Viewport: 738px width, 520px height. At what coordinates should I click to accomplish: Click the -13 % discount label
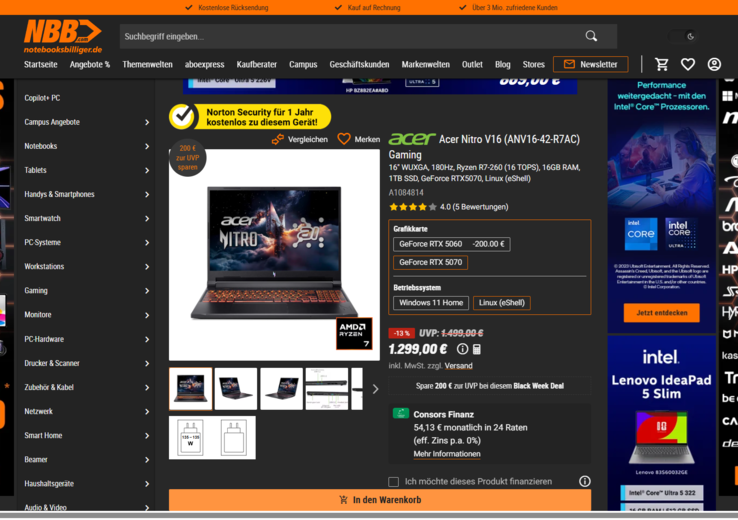[x=401, y=333]
